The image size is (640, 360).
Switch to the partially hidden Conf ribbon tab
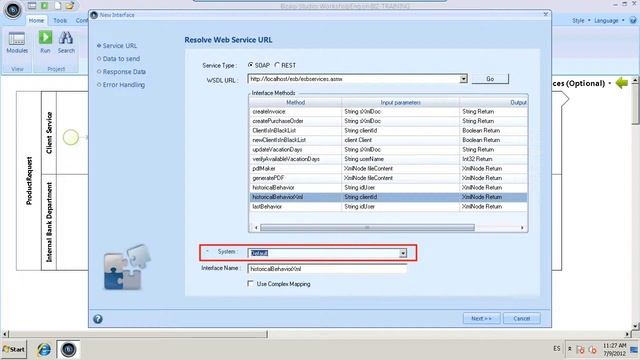(81, 20)
